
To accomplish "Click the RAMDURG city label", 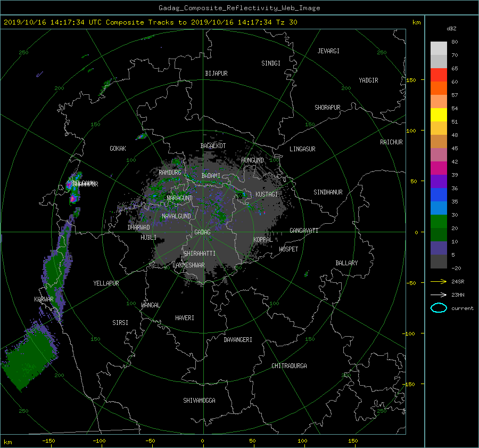I will pyautogui.click(x=170, y=173).
